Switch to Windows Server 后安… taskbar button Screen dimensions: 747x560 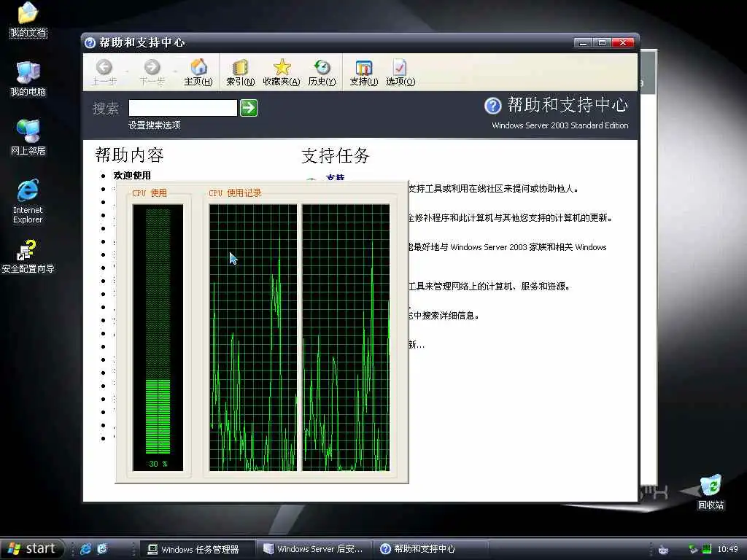point(314,549)
